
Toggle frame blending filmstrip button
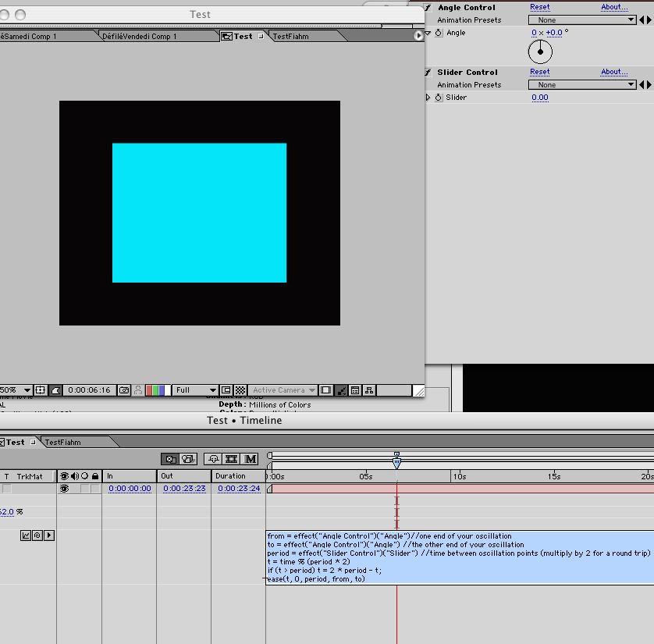coord(232,459)
